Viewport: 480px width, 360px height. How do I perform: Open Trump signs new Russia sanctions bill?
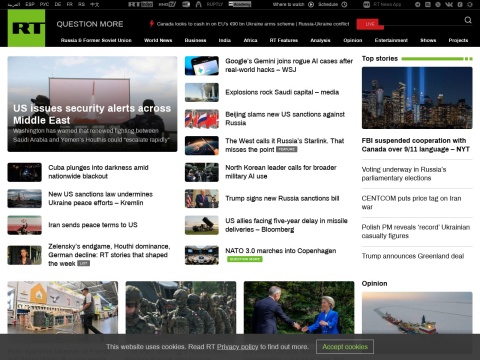pos(282,199)
